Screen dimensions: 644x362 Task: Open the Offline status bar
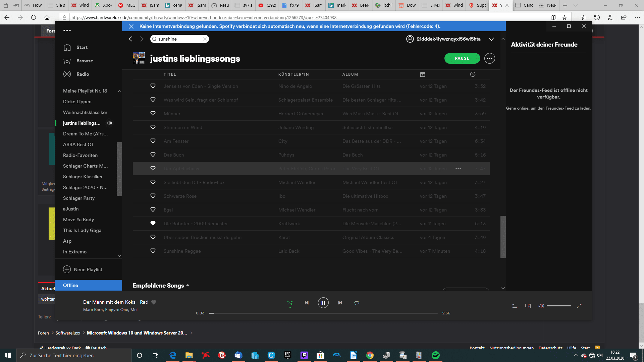pos(89,285)
